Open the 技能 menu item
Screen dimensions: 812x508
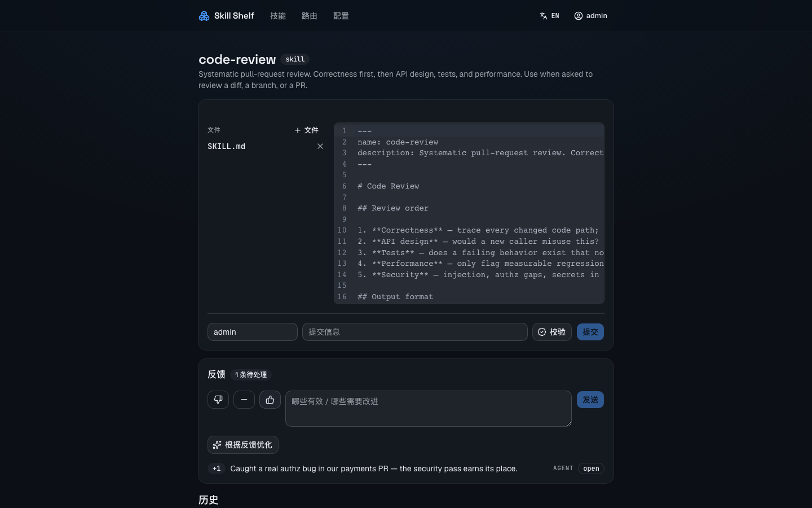[278, 16]
